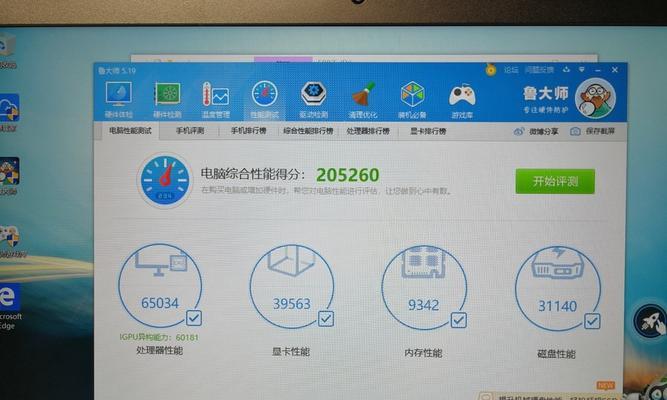This screenshot has width=667, height=400.
Task: Switch to 手机评测 tab
Action: [190, 131]
